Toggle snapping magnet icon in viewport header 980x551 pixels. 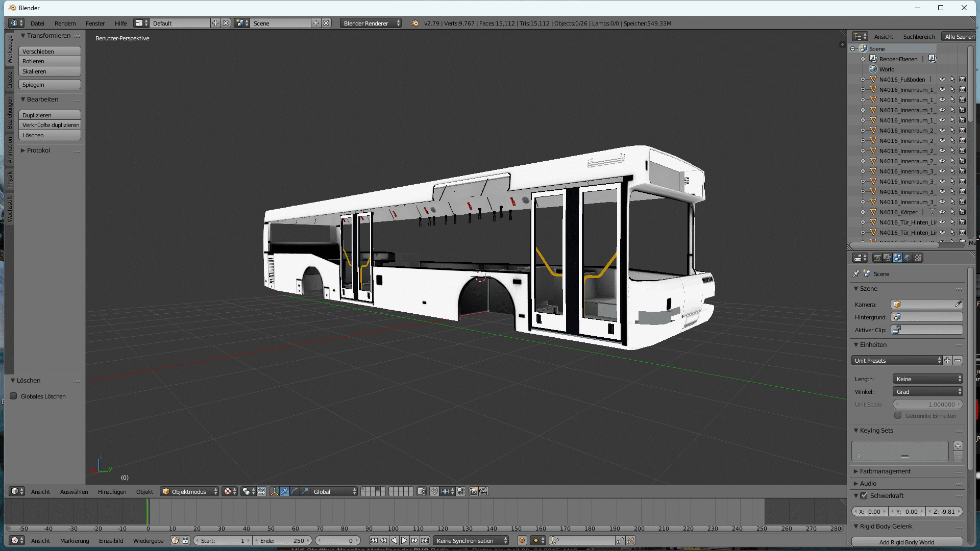[x=434, y=491]
